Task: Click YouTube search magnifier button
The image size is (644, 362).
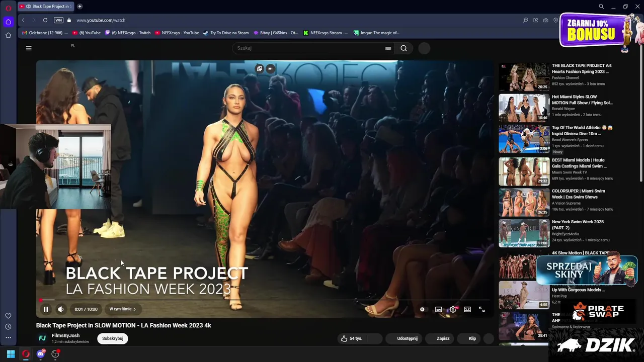Action: point(404,48)
